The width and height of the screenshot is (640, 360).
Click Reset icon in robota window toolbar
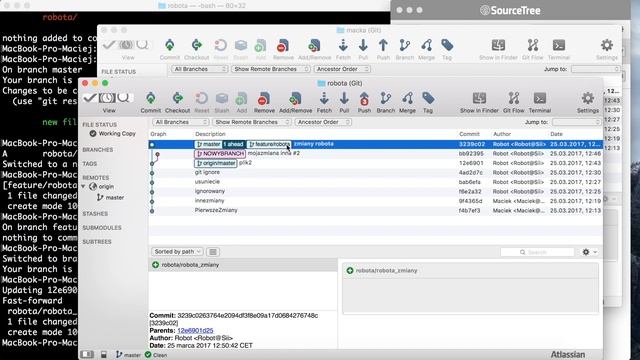201,98
